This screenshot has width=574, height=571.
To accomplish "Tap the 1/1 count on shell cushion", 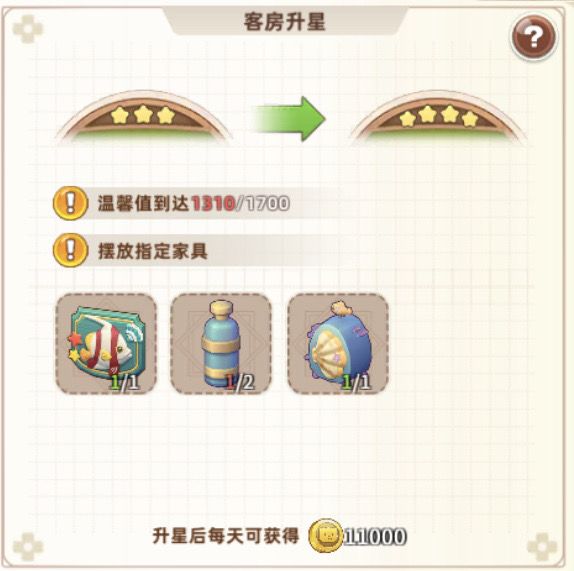I will pyautogui.click(x=357, y=382).
